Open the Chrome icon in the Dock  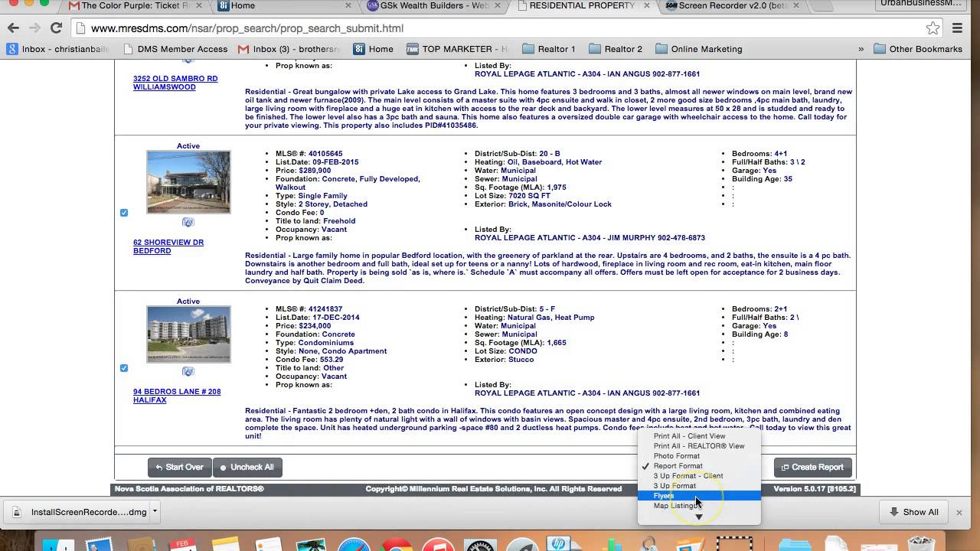coord(397,545)
